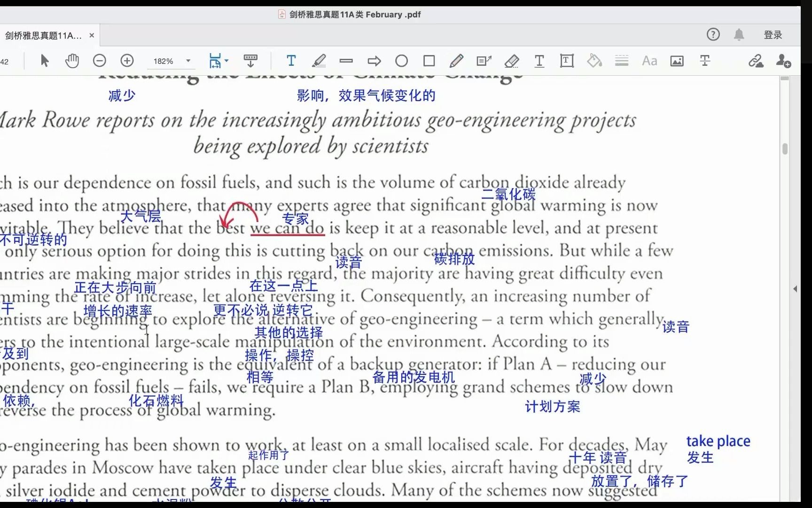Viewport: 812px width, 508px height.
Task: Open the 182% zoom level dropdown
Action: [x=188, y=61]
